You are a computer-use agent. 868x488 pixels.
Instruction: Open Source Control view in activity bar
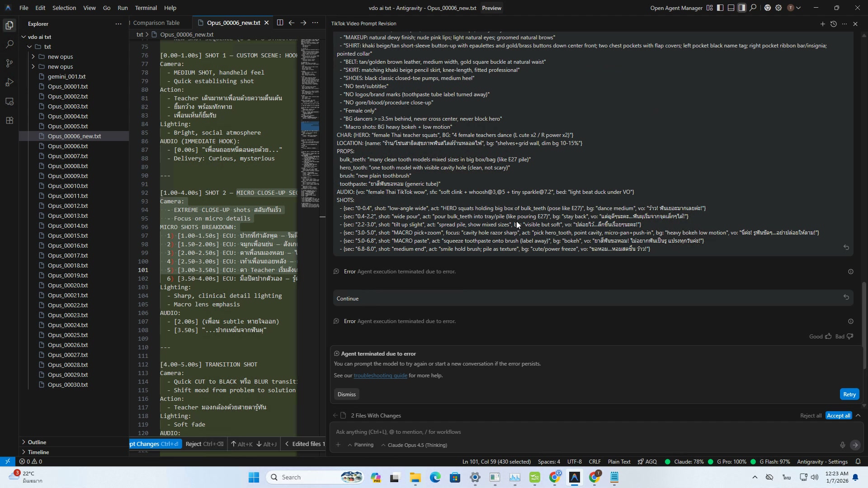click(9, 63)
